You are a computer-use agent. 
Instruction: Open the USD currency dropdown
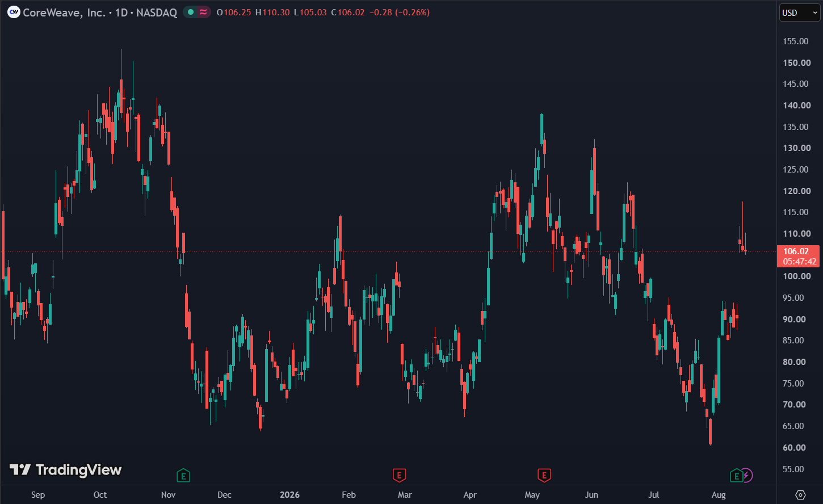(799, 12)
